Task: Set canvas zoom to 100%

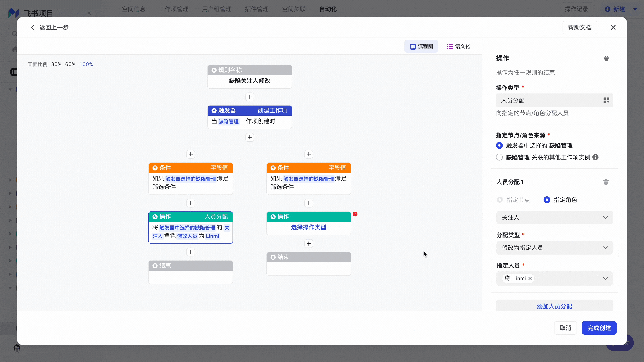Action: pyautogui.click(x=86, y=64)
